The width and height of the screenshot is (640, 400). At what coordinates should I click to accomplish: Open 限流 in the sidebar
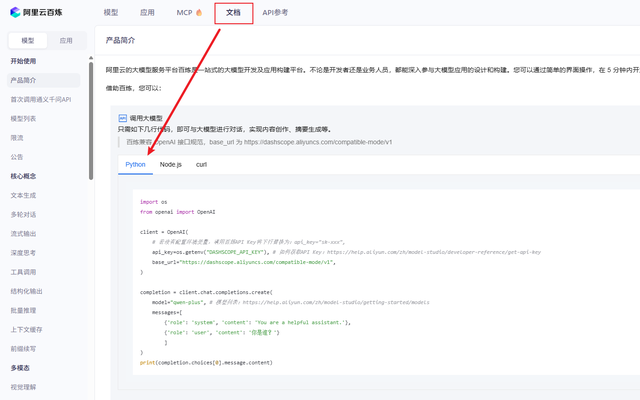[17, 138]
